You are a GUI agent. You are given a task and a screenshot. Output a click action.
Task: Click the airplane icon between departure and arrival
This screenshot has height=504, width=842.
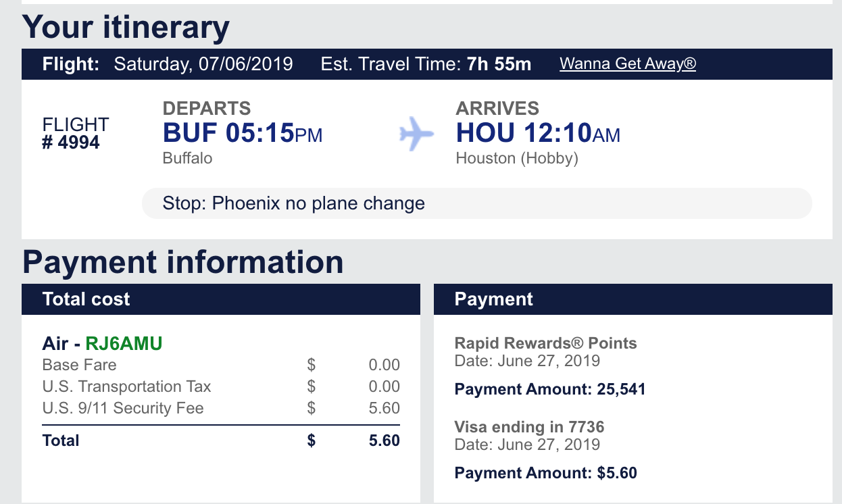(x=416, y=134)
